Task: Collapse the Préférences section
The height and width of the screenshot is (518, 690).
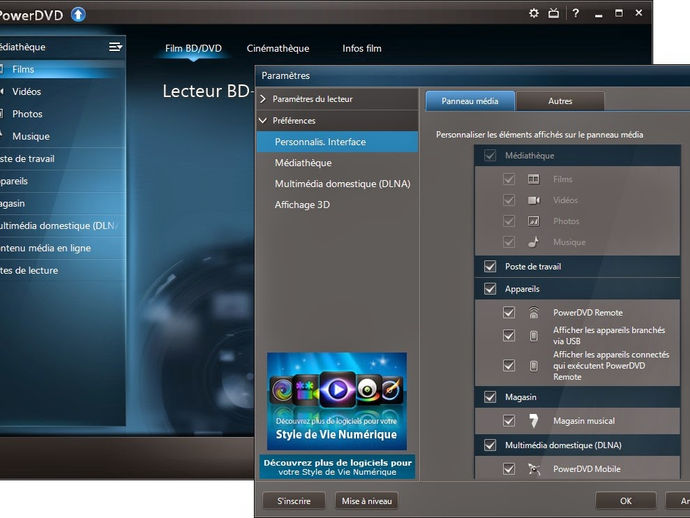Action: (x=338, y=121)
